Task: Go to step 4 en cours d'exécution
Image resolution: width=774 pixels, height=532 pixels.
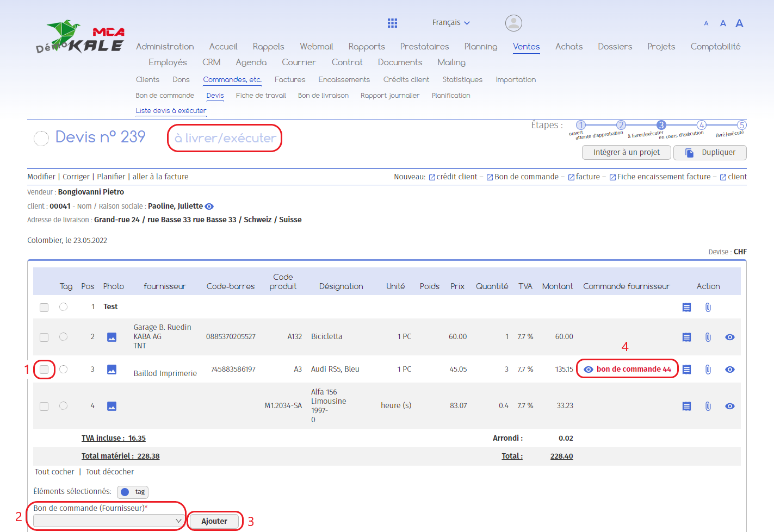Action: pos(702,125)
